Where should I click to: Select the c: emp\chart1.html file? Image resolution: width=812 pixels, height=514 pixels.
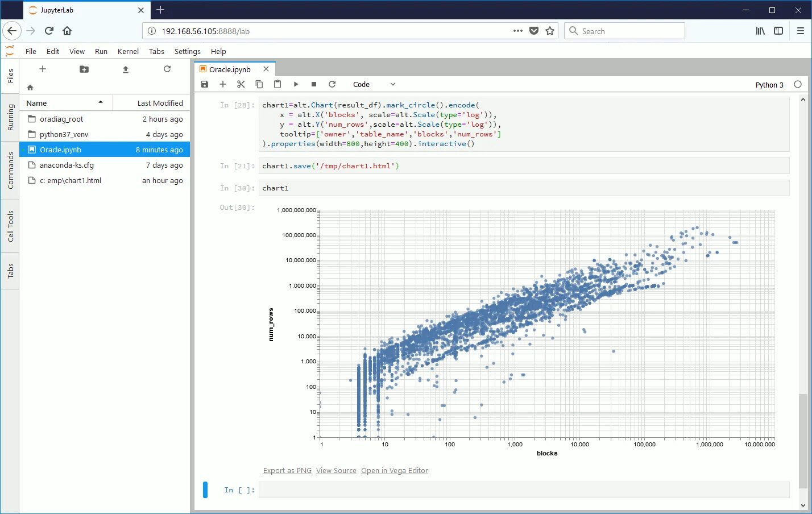coord(105,180)
